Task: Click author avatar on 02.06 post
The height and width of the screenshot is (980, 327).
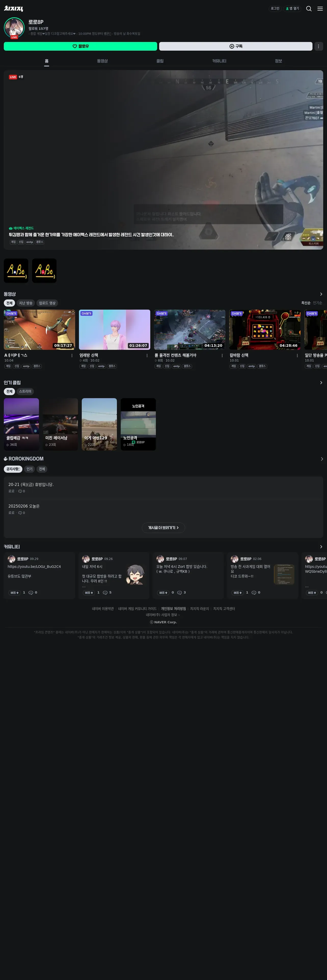Action: [x=235, y=559]
